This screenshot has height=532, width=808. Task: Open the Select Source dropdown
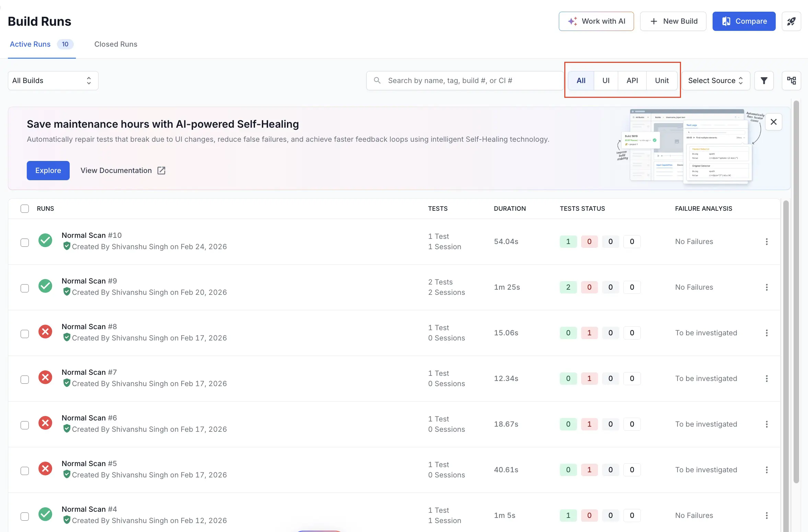tap(716, 81)
